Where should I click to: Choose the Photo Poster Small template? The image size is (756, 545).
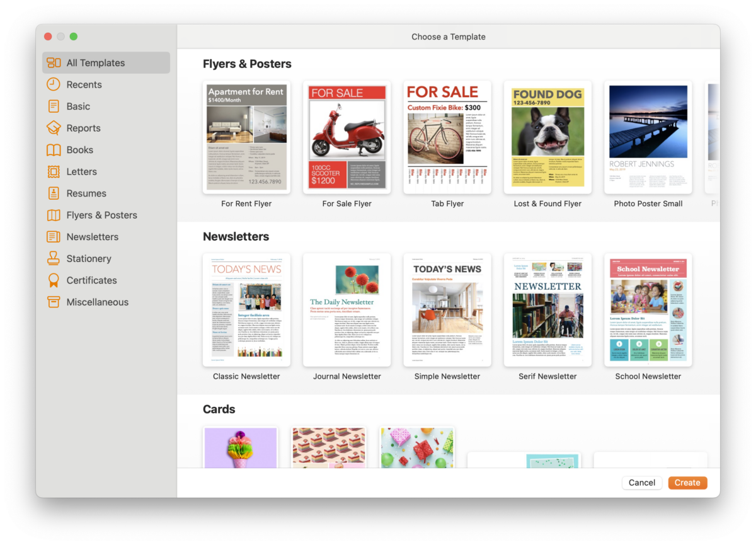pyautogui.click(x=648, y=136)
